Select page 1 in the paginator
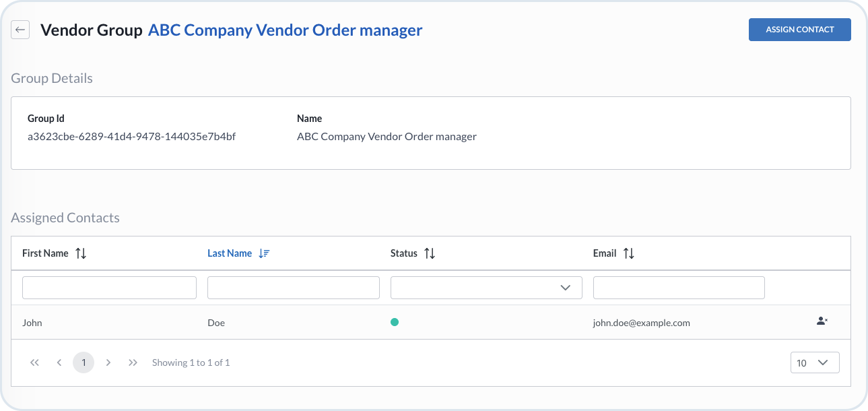This screenshot has width=868, height=411. [84, 362]
